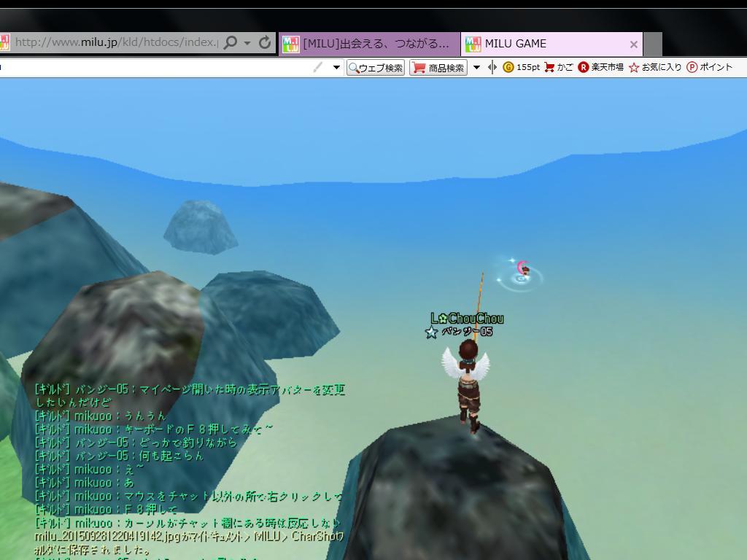Open お気に入り star favorites
This screenshot has height=560, width=747.
(x=654, y=67)
